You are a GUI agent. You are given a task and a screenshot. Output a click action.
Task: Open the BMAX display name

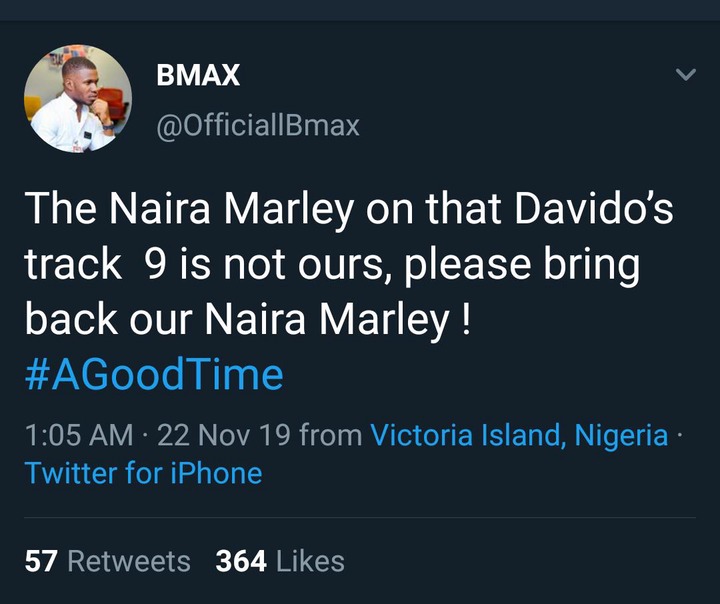tap(198, 75)
